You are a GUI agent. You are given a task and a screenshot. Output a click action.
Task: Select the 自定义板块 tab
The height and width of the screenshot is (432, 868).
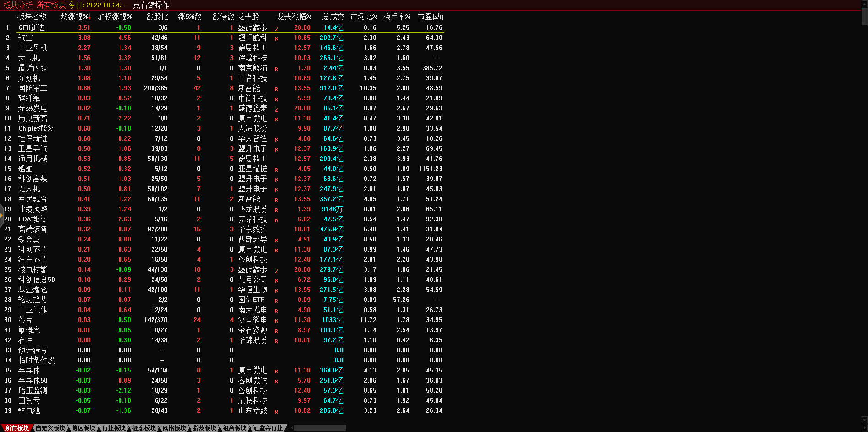pos(50,428)
